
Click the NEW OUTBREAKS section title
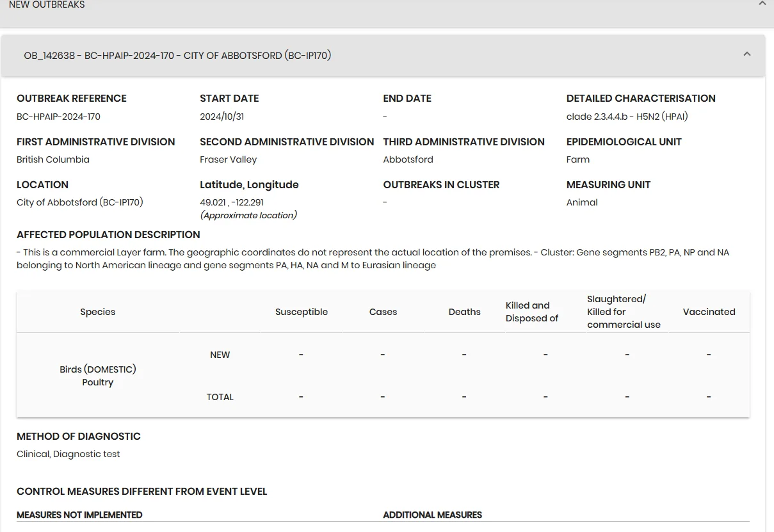coord(47,4)
